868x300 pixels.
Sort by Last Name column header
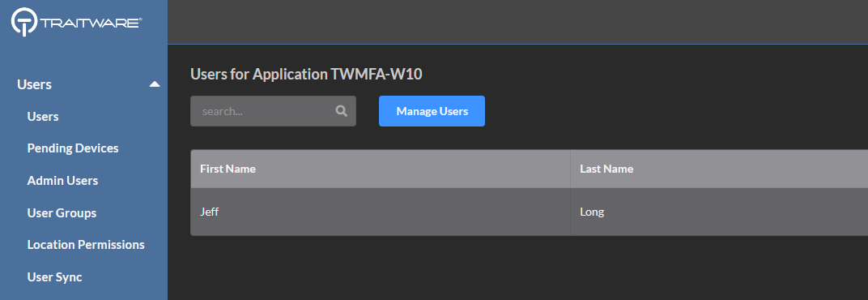pos(606,169)
